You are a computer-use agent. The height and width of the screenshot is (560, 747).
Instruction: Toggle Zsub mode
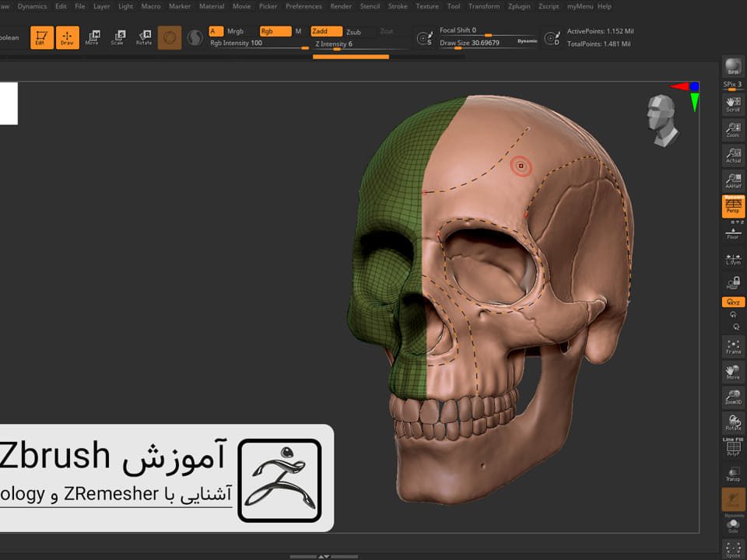pyautogui.click(x=353, y=31)
